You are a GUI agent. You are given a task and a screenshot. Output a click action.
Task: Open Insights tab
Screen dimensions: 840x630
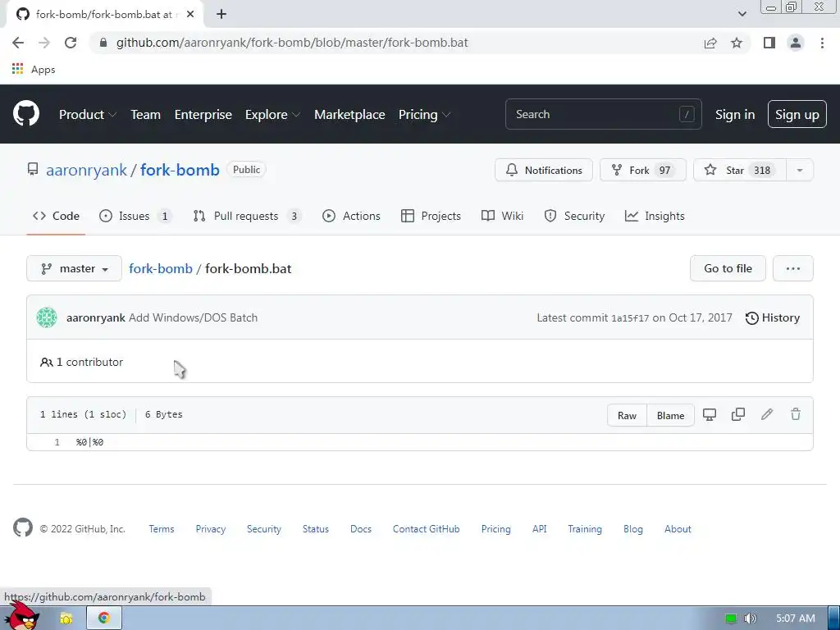click(x=655, y=216)
